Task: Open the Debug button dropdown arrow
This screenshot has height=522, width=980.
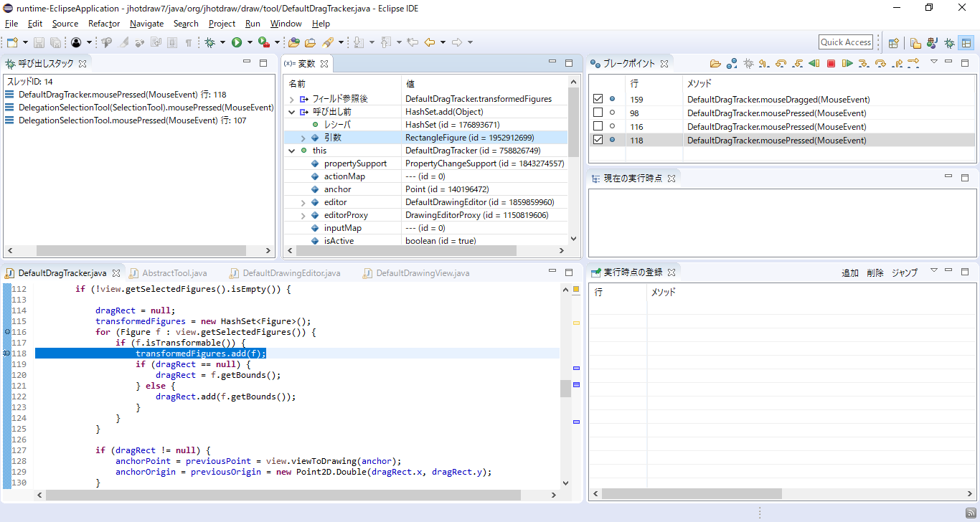Action: [222, 42]
